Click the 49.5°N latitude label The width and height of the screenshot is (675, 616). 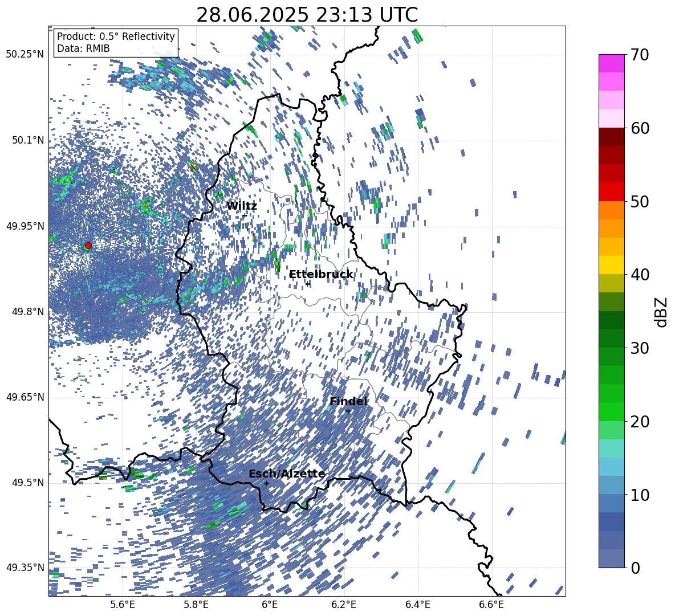(28, 483)
